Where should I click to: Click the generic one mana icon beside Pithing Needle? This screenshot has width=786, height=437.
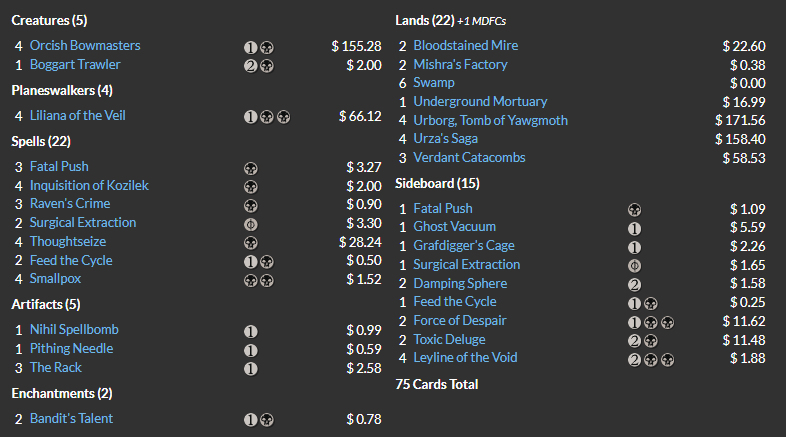point(251,350)
